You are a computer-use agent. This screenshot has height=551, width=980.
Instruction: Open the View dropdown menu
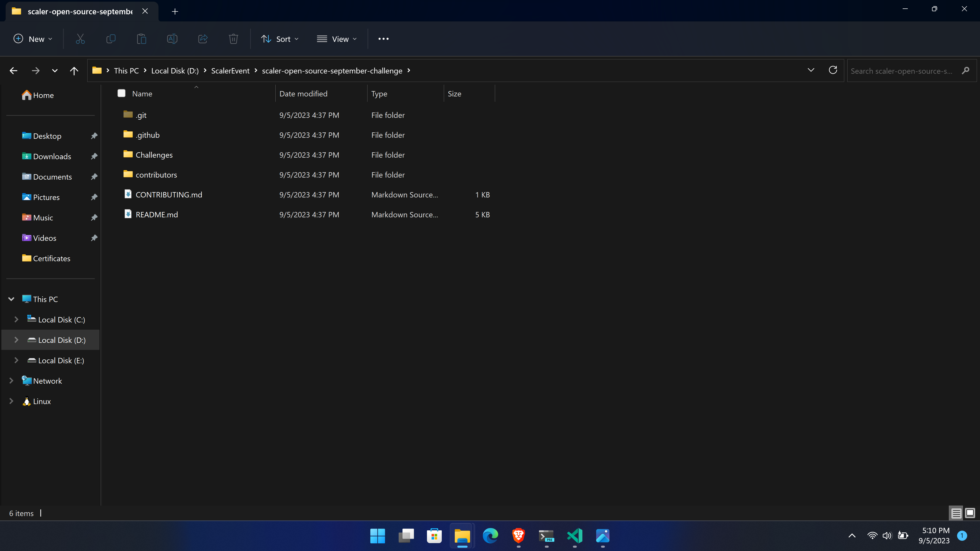[337, 39]
